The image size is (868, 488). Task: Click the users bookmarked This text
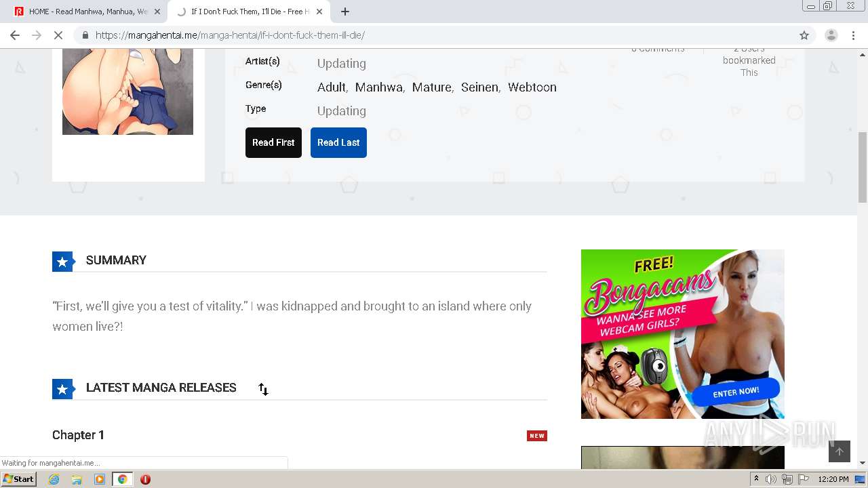[749, 60]
